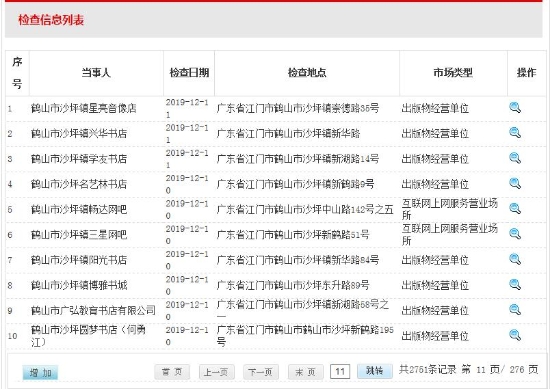550x389 pixels.
Task: Focus the page number input field
Action: (340, 371)
